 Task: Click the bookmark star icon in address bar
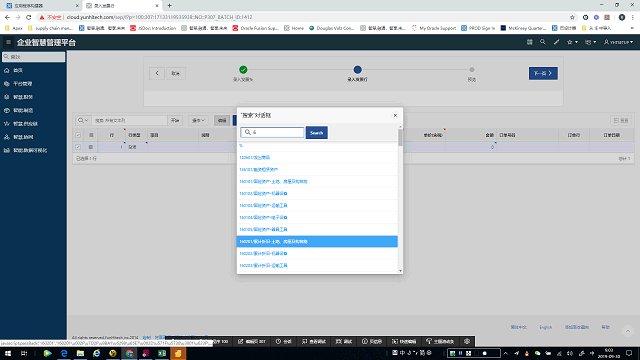click(572, 17)
